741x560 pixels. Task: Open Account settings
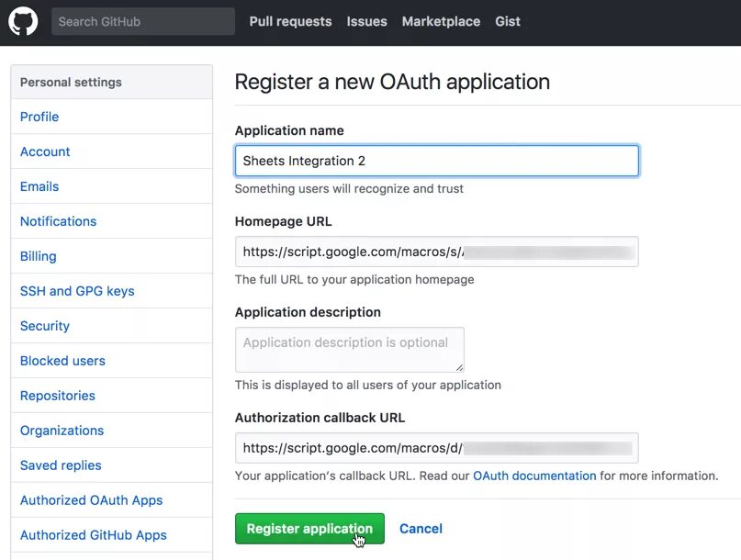pos(44,151)
